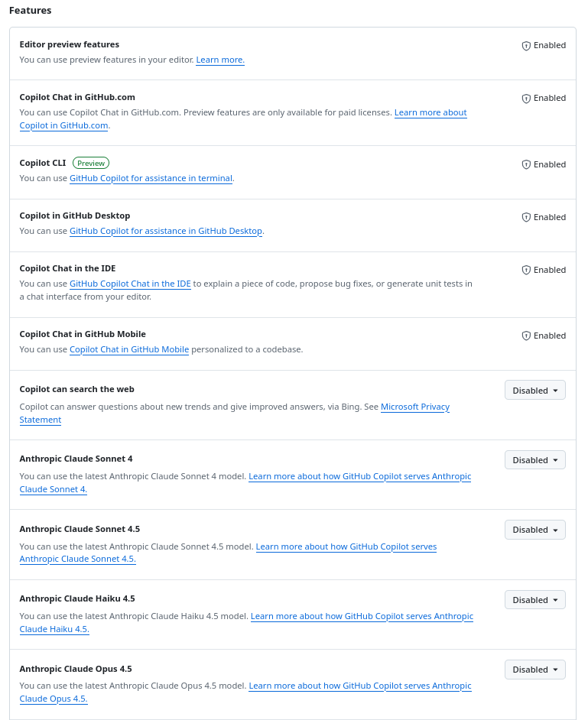Viewport: 588px width, 720px height.
Task: Click the Enabled shield icon for Copilot Chat in GitHub.com
Action: coord(526,98)
